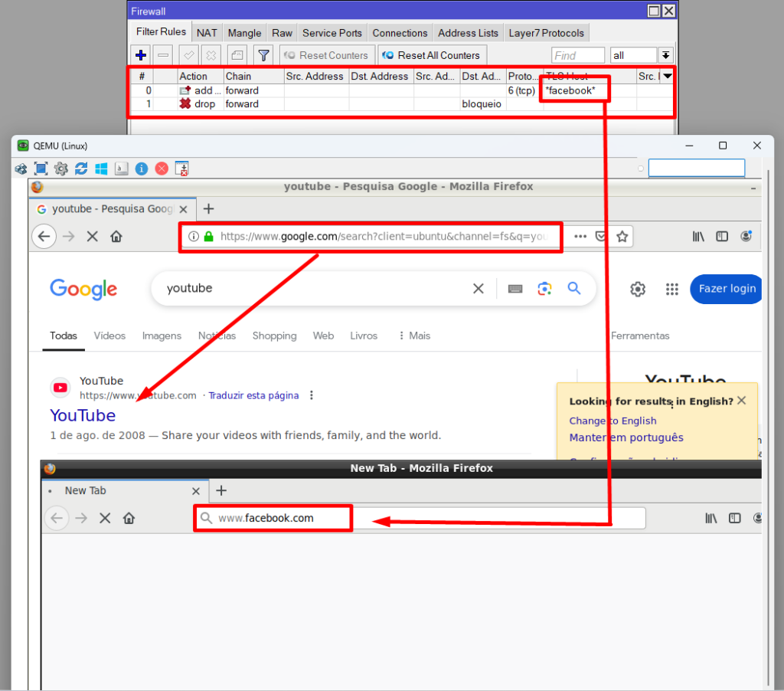Click Firefox home icon in Google window
This screenshot has height=691, width=784.
[116, 236]
